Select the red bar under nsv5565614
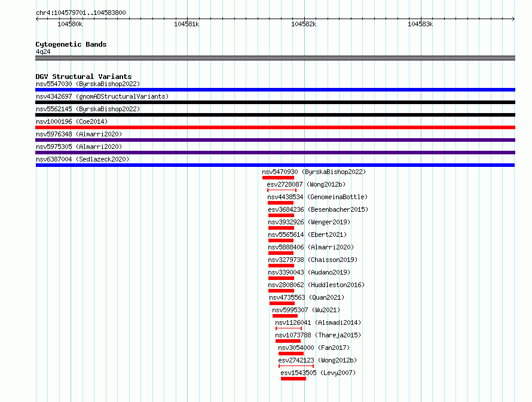This screenshot has height=402, width=532. tap(281, 240)
